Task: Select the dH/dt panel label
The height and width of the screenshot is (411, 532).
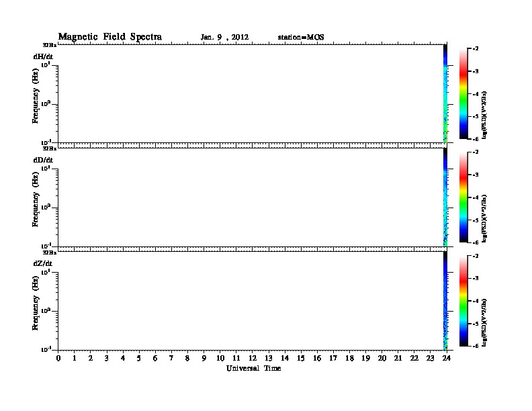Action: (x=43, y=56)
